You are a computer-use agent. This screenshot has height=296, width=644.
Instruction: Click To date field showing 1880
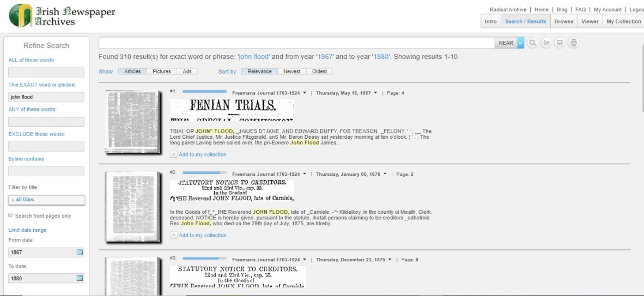(46, 278)
